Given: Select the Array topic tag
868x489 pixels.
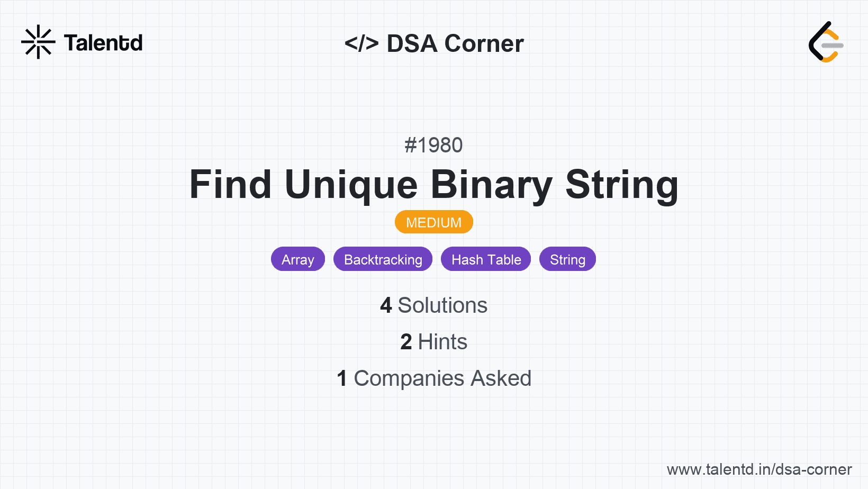Looking at the screenshot, I should (297, 259).
